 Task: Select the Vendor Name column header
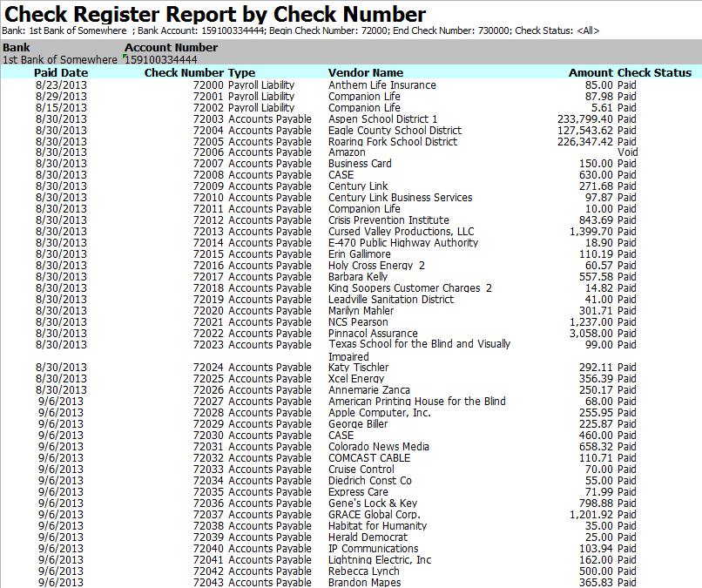365,73
